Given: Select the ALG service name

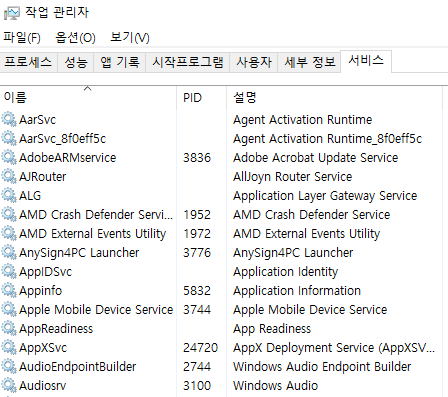Looking at the screenshot, I should (x=30, y=195).
